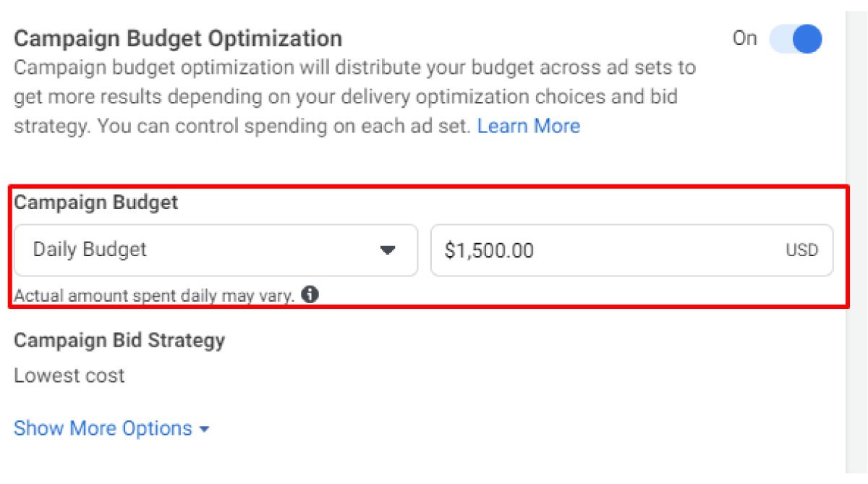Click the dropdown arrow in the budget selector

[x=388, y=250]
